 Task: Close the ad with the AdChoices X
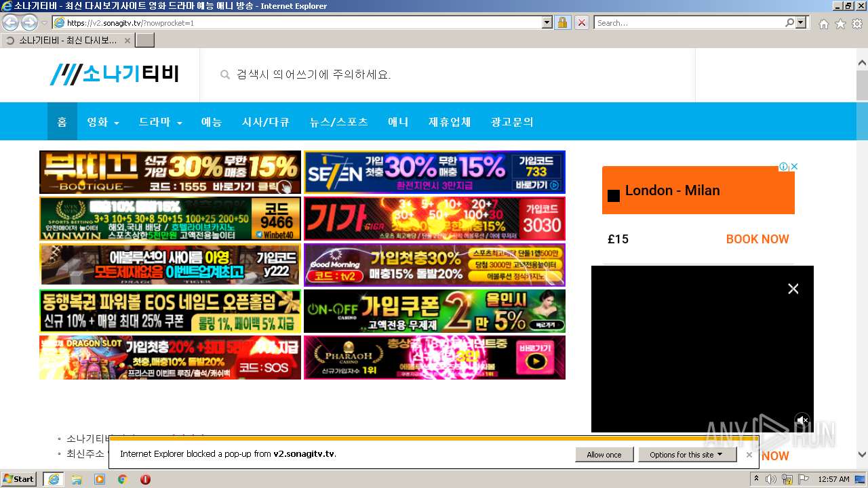[794, 166]
